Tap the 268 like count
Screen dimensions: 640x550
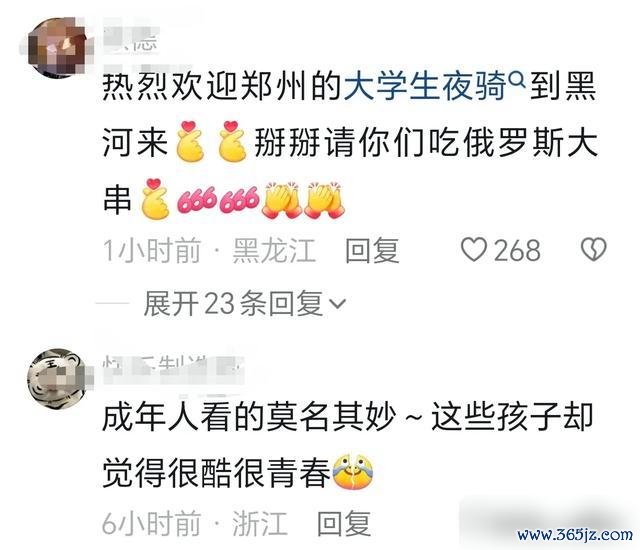point(517,251)
